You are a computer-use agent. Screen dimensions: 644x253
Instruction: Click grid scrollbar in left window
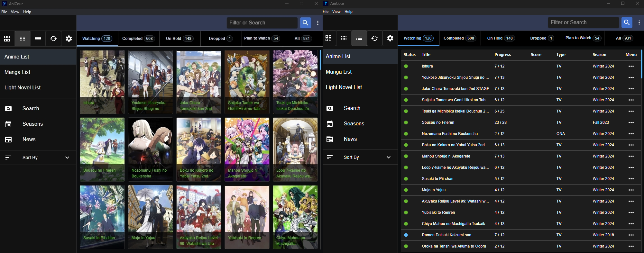click(x=320, y=60)
